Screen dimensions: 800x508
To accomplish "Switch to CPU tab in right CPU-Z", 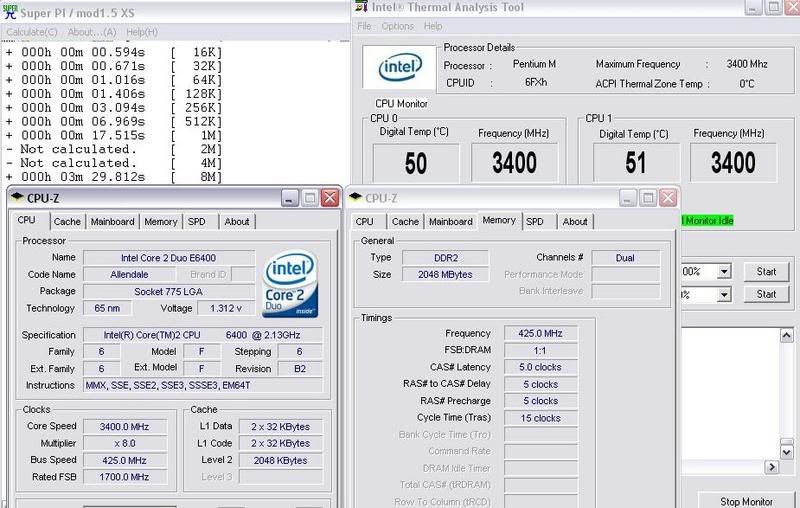I will click(364, 221).
